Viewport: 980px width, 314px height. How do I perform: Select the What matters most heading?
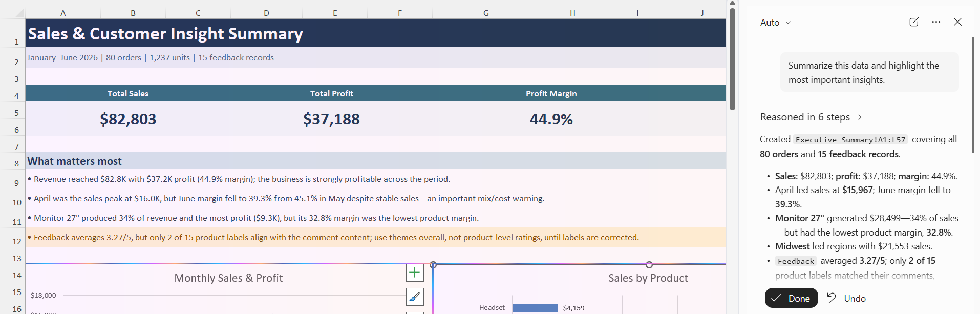(375, 161)
